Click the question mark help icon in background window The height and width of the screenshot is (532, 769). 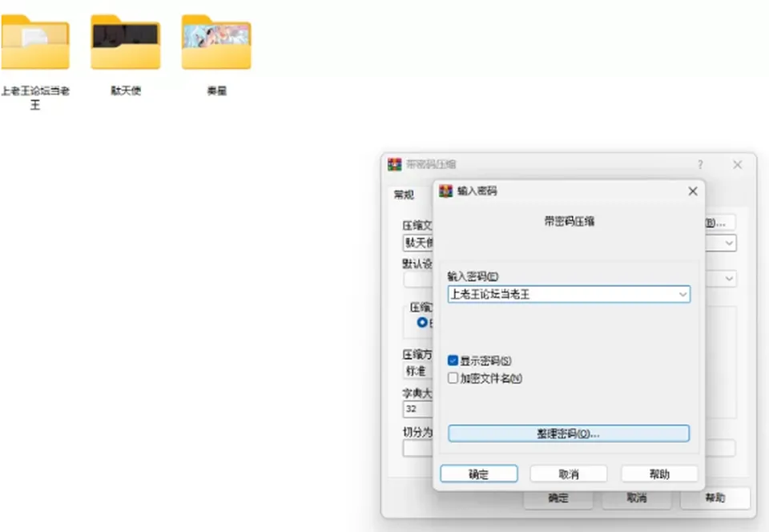[x=700, y=165]
